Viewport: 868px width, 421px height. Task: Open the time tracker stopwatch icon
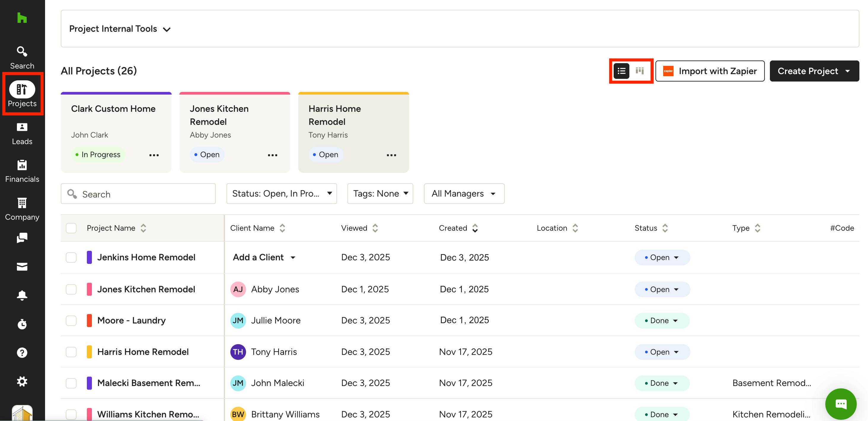tap(22, 324)
